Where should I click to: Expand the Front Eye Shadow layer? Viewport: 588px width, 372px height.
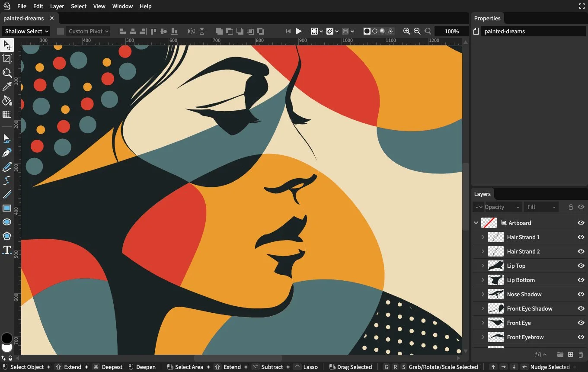[483, 308]
